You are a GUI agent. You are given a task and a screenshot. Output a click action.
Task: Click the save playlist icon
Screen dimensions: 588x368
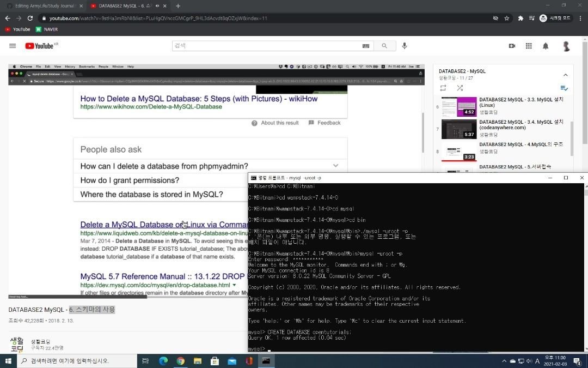(x=564, y=88)
